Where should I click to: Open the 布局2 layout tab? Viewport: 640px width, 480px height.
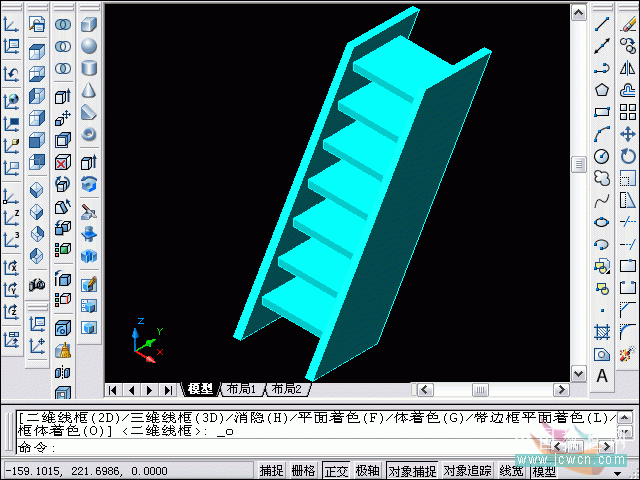(x=285, y=389)
